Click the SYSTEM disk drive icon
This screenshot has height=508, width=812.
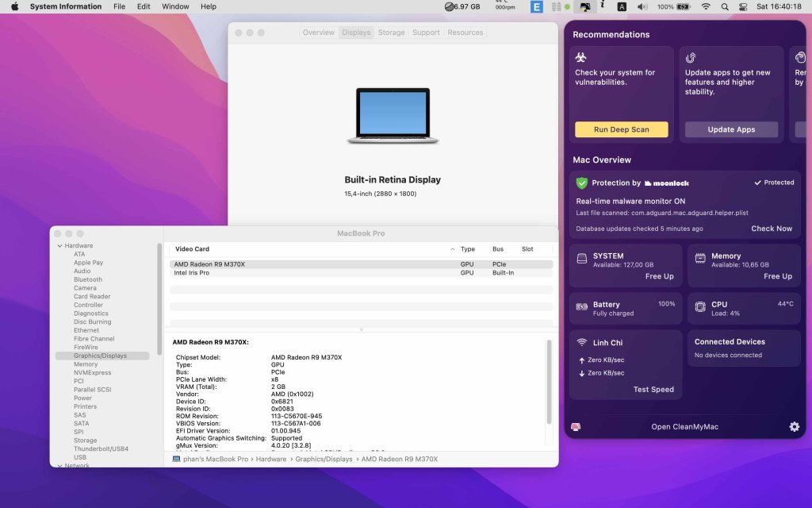pyautogui.click(x=582, y=258)
